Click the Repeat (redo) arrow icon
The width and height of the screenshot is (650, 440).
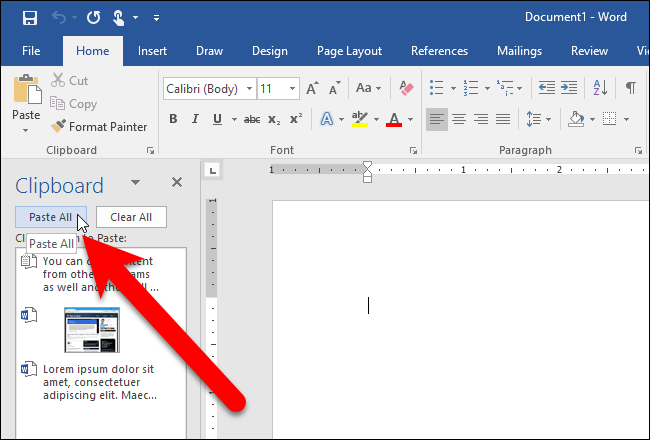[94, 18]
